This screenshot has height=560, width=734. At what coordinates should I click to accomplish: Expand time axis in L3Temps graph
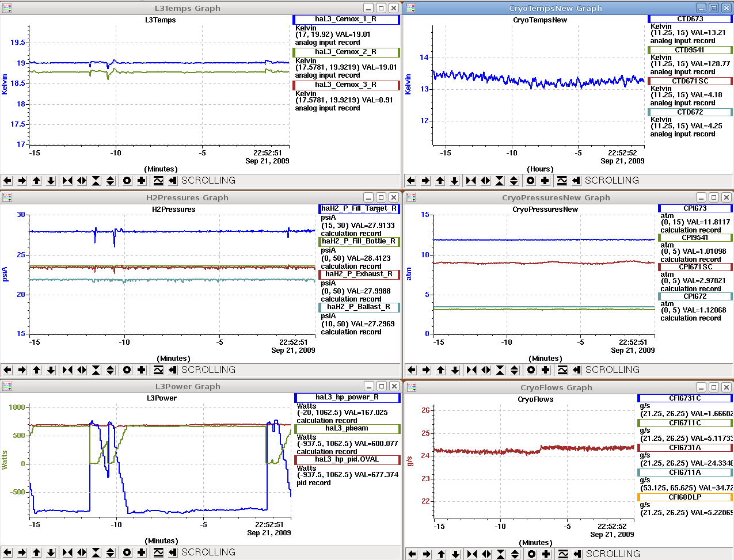tap(82, 181)
